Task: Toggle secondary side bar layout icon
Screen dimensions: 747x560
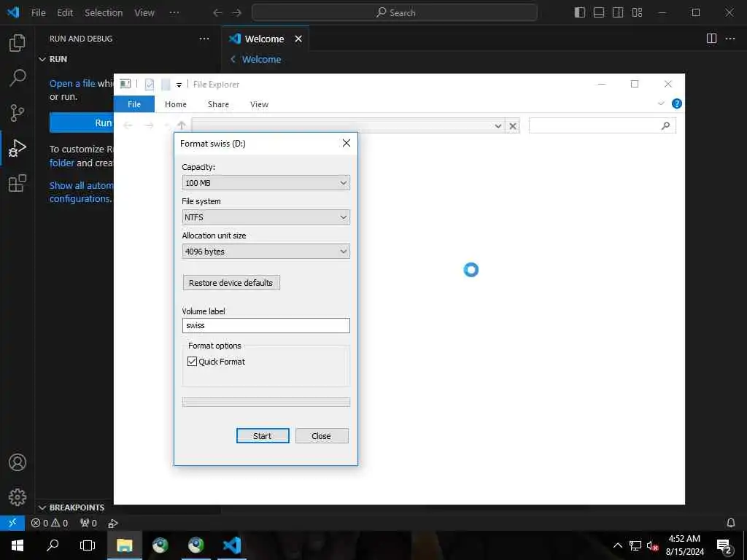Action: click(x=618, y=12)
